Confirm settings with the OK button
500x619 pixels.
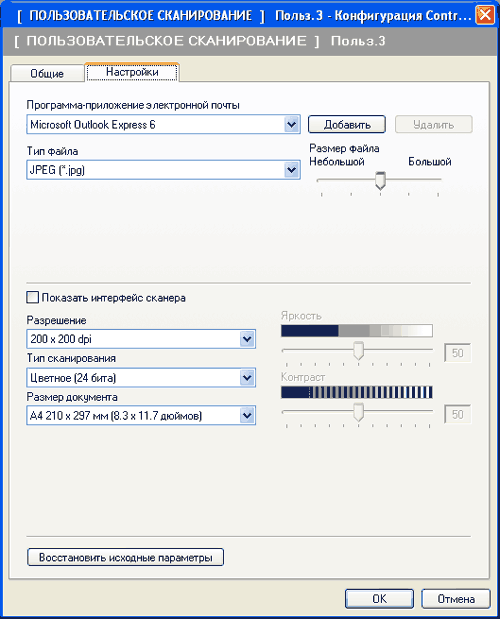(379, 599)
